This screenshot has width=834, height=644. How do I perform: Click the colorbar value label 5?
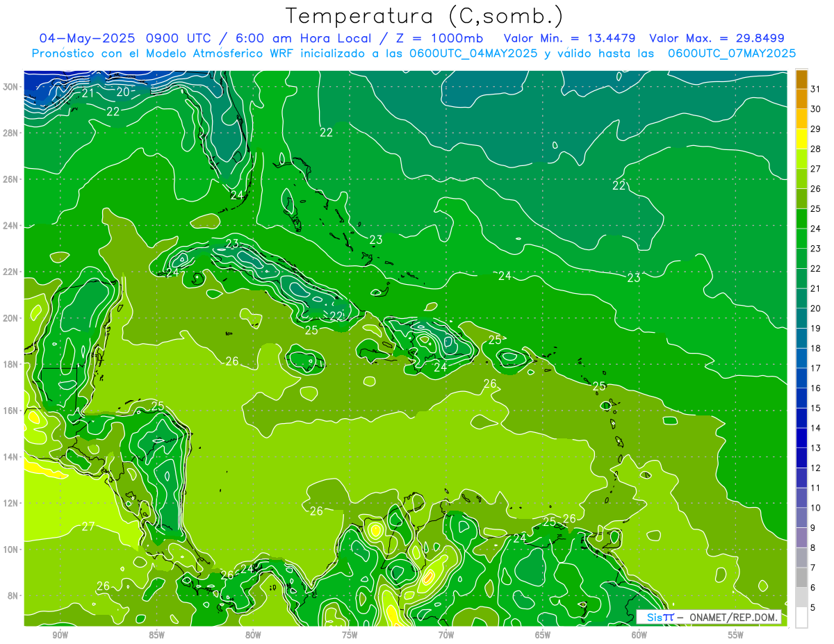(x=813, y=607)
